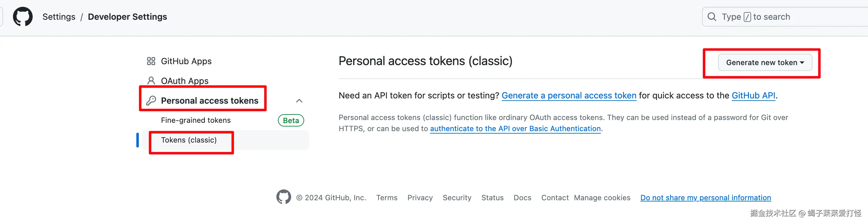Click the GitHub logo in header
Image resolution: width=868 pixels, height=224 pixels.
pos(23,16)
